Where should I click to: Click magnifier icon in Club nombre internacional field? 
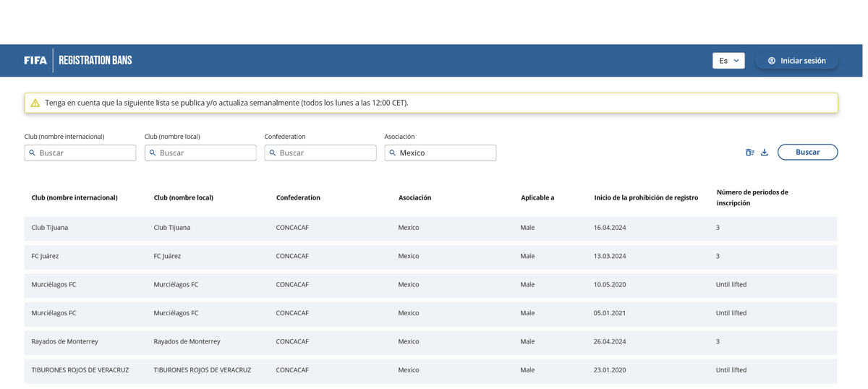[x=33, y=153]
